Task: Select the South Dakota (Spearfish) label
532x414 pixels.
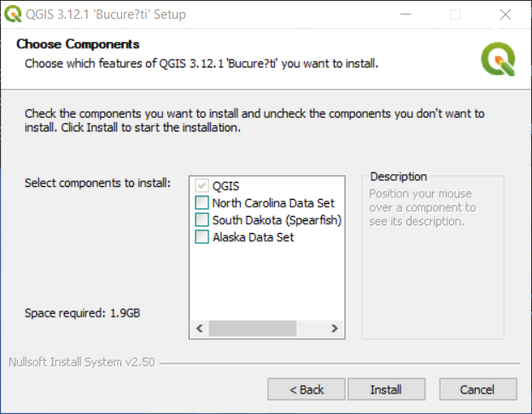Action: 277,220
